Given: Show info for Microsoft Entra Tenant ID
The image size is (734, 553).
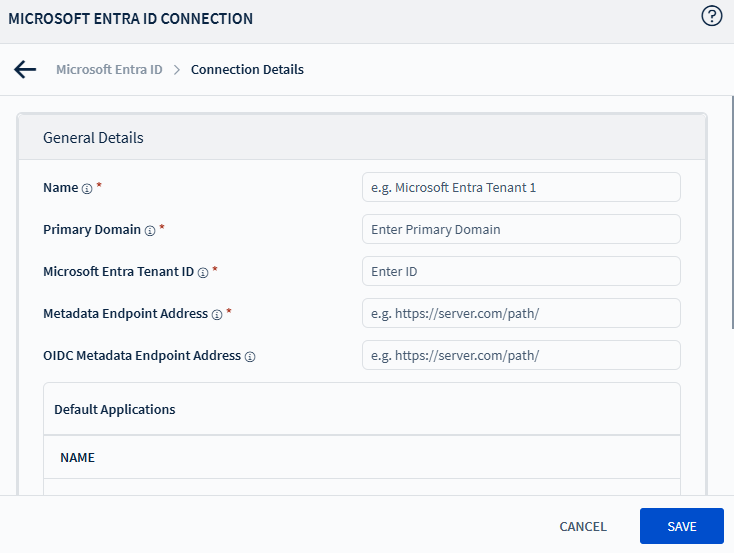Looking at the screenshot, I should point(203,272).
